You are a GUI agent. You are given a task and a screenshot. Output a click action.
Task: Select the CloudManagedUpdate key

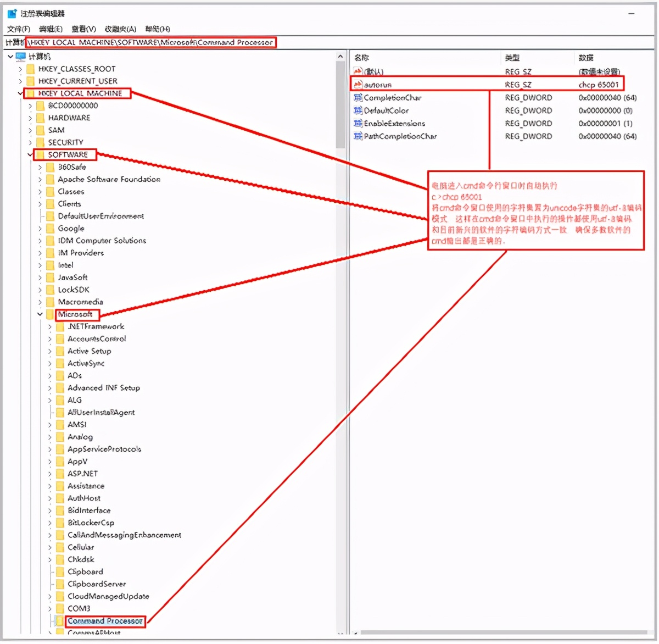tap(108, 597)
